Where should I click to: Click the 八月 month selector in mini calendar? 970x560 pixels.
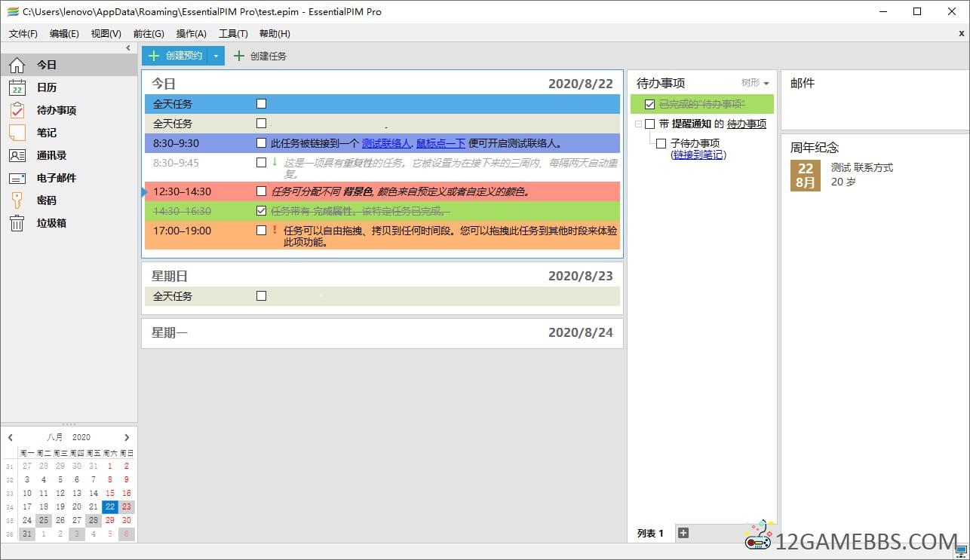(x=55, y=437)
